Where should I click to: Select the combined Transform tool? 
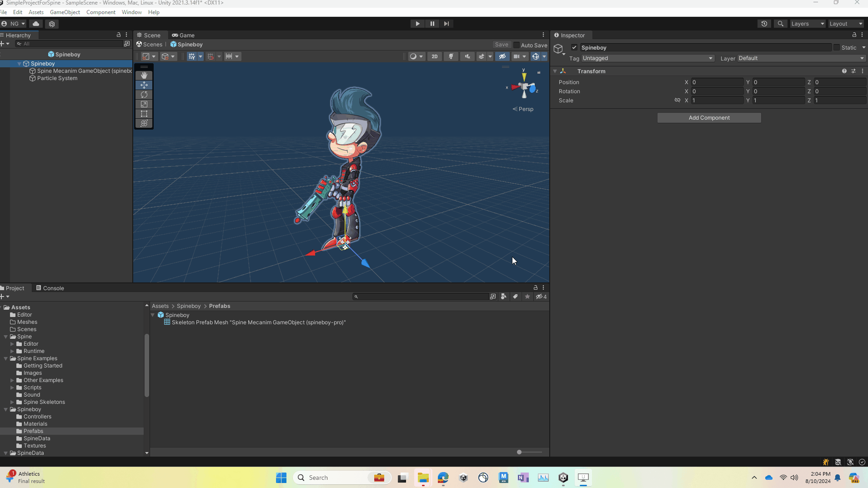coord(144,123)
